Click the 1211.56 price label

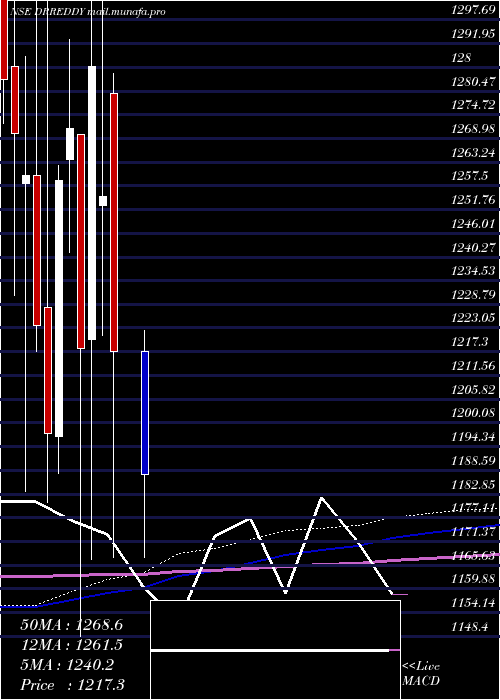(x=473, y=366)
